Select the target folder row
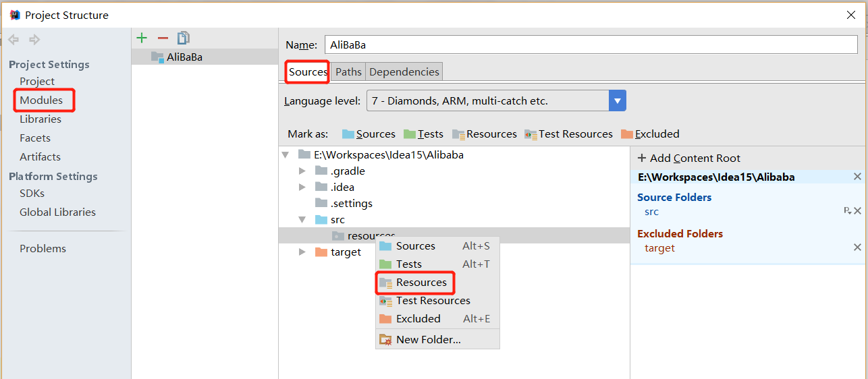868x379 pixels. click(338, 252)
